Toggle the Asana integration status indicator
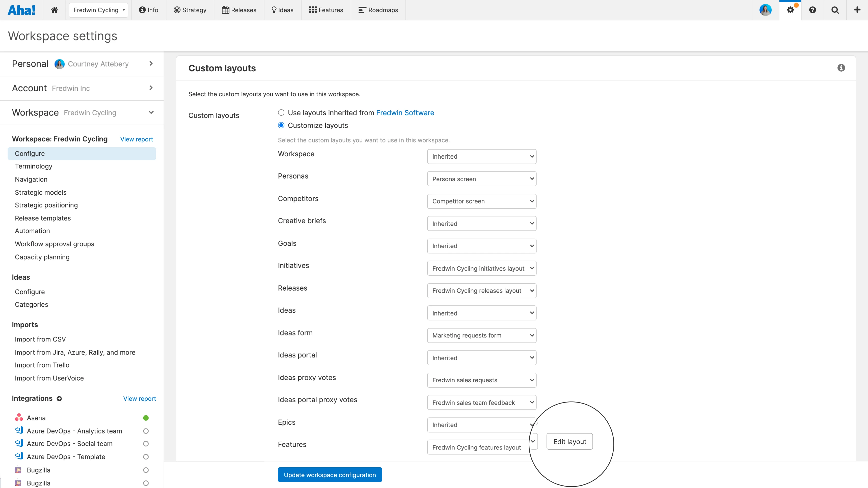This screenshot has width=868, height=488. point(146,418)
